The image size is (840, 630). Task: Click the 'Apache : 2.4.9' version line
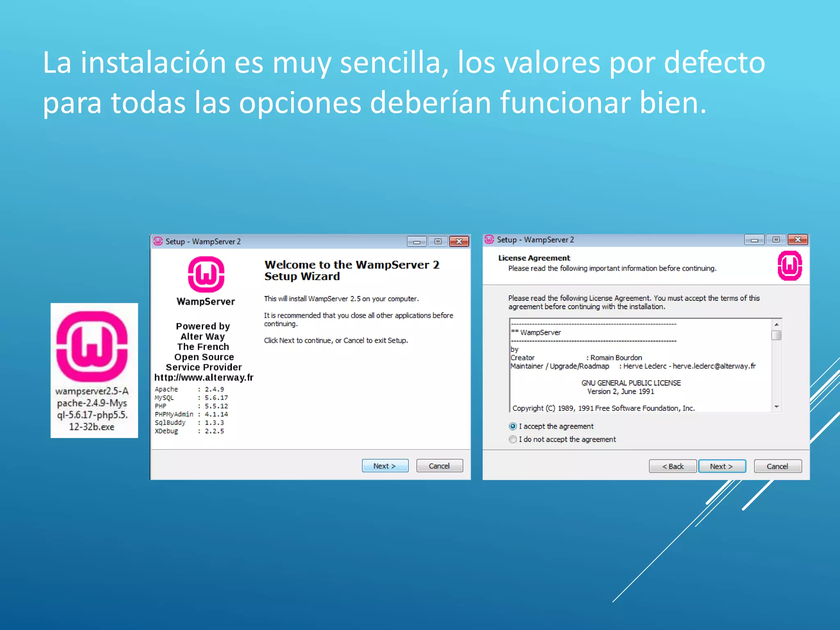(189, 389)
